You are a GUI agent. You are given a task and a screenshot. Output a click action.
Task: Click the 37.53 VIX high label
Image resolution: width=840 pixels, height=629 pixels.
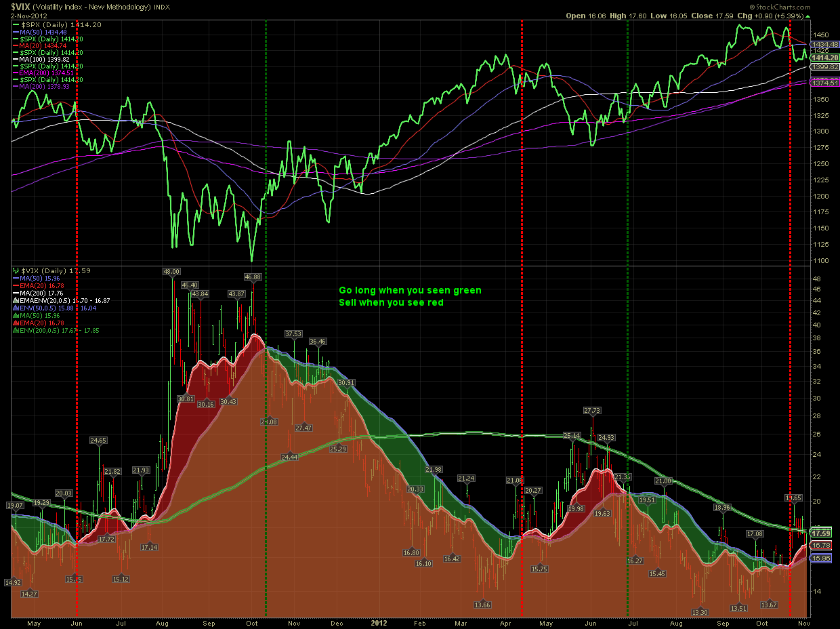click(x=293, y=333)
